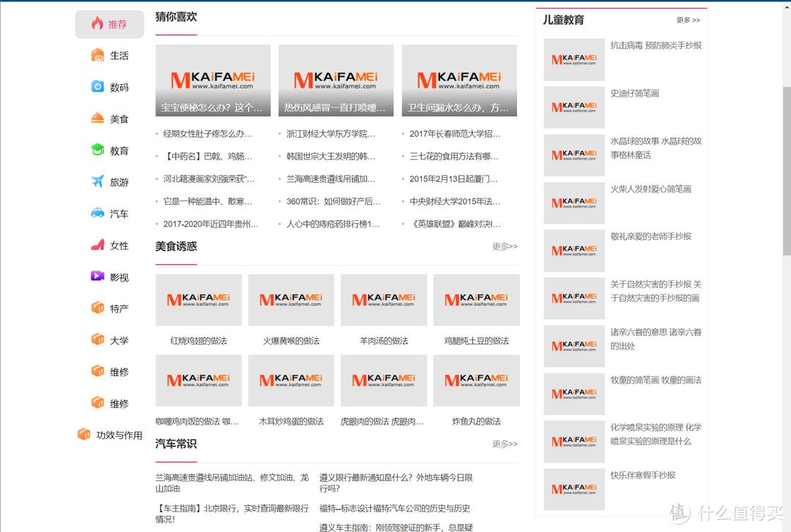This screenshot has width=791, height=532.
Task: Expand 更多>> beside 汽车常识
Action: [x=505, y=443]
